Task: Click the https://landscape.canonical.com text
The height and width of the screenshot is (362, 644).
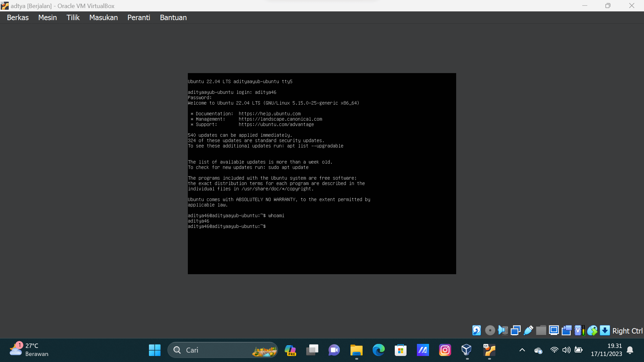Action: pos(280,119)
